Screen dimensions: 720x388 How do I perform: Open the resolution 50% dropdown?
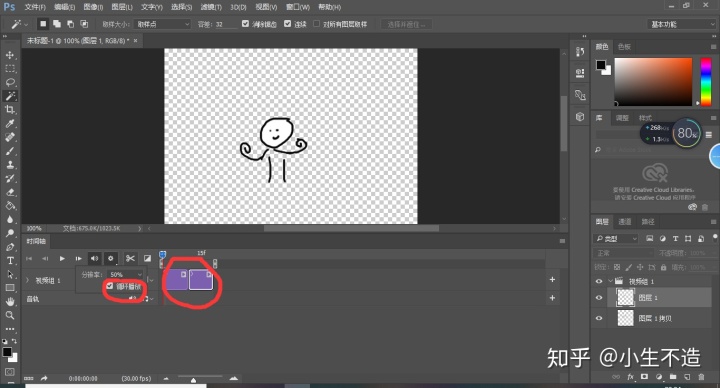126,275
